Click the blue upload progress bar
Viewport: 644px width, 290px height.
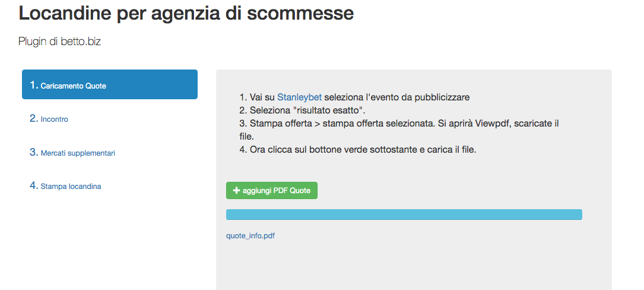point(404,215)
